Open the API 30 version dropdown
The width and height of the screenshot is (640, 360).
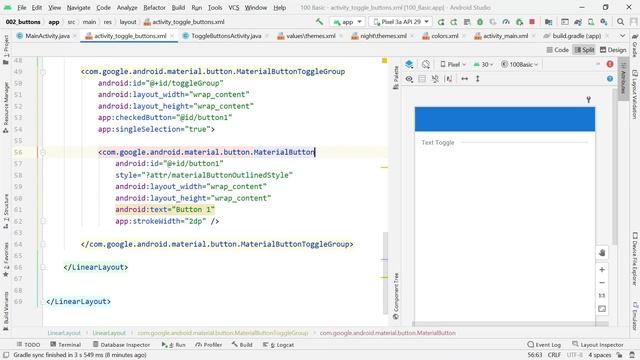point(483,64)
